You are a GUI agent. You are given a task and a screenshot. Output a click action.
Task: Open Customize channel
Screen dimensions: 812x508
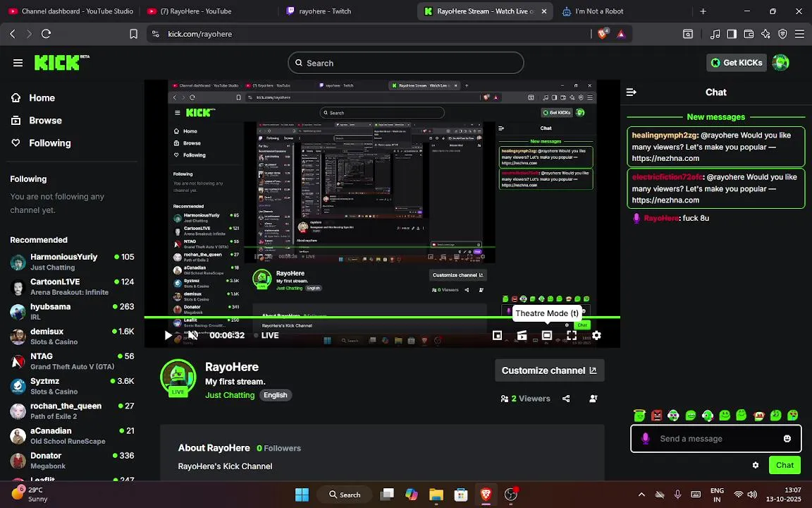pyautogui.click(x=550, y=370)
